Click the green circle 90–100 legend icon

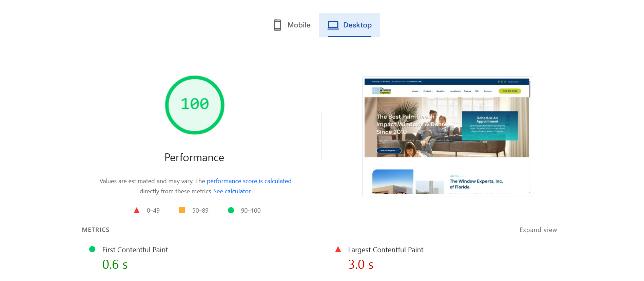pyautogui.click(x=231, y=210)
